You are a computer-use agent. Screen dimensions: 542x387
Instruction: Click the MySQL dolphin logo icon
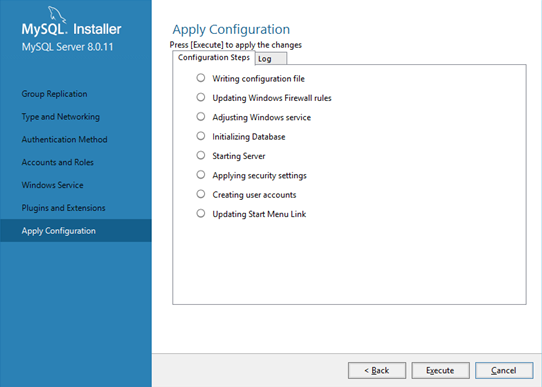click(x=57, y=15)
